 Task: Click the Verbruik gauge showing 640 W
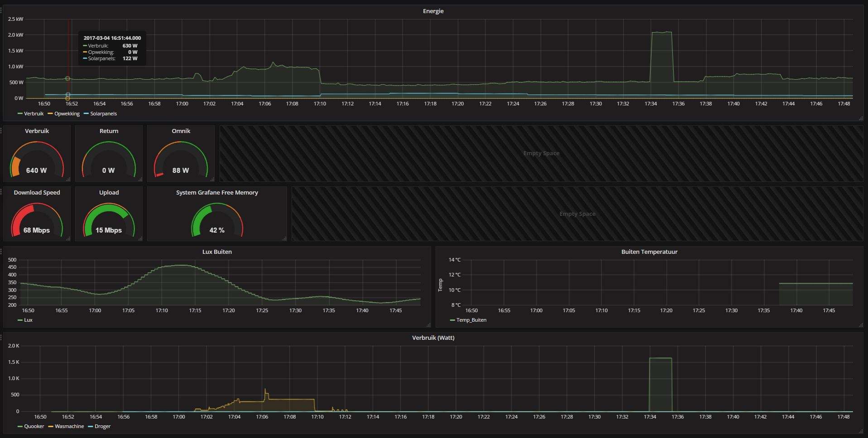37,160
